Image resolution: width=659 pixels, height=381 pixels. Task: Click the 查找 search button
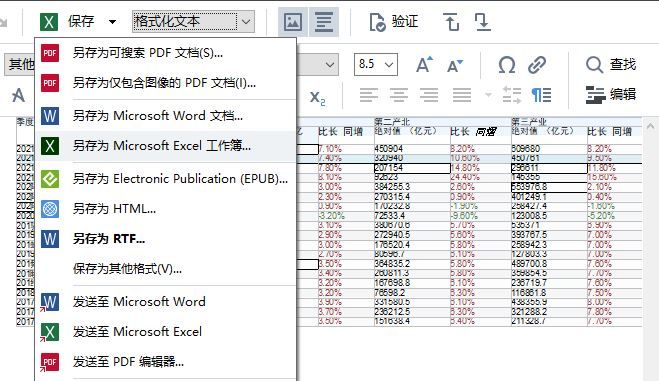click(x=611, y=65)
